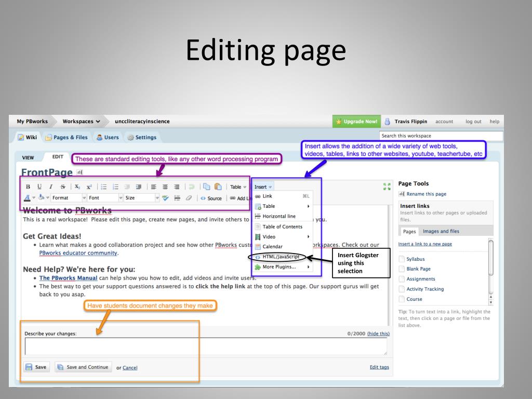Open the Table toolbar dropdown
Image resolution: width=532 pixels, height=399 pixels.
(238, 187)
